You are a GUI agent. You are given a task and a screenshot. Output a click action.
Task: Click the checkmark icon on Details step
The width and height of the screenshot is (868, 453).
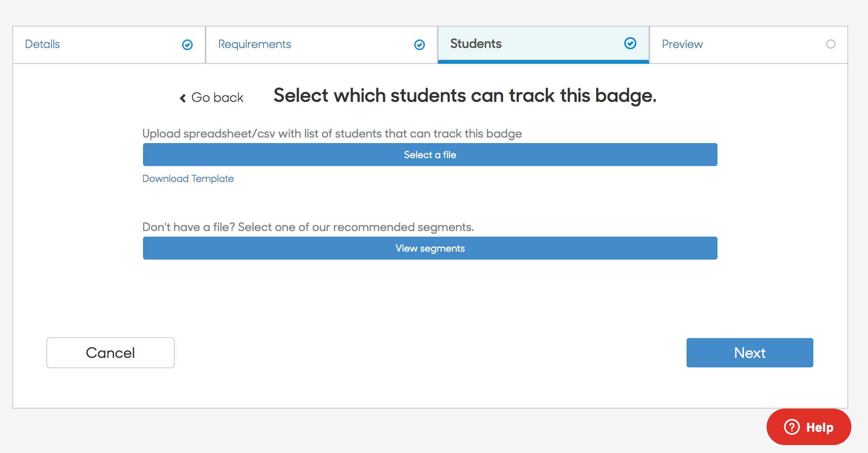187,45
